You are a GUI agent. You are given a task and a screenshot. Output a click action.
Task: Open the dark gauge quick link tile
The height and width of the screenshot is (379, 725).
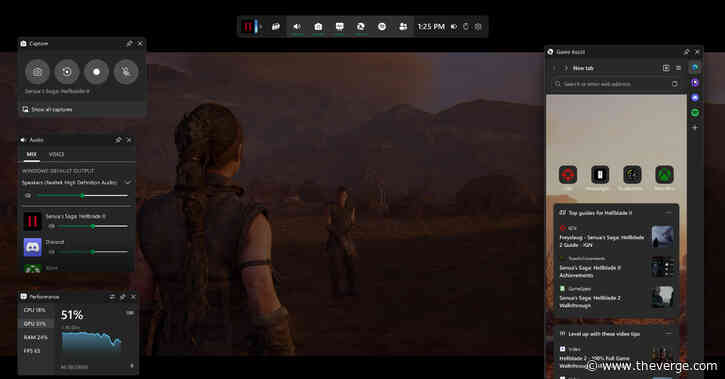pyautogui.click(x=632, y=175)
